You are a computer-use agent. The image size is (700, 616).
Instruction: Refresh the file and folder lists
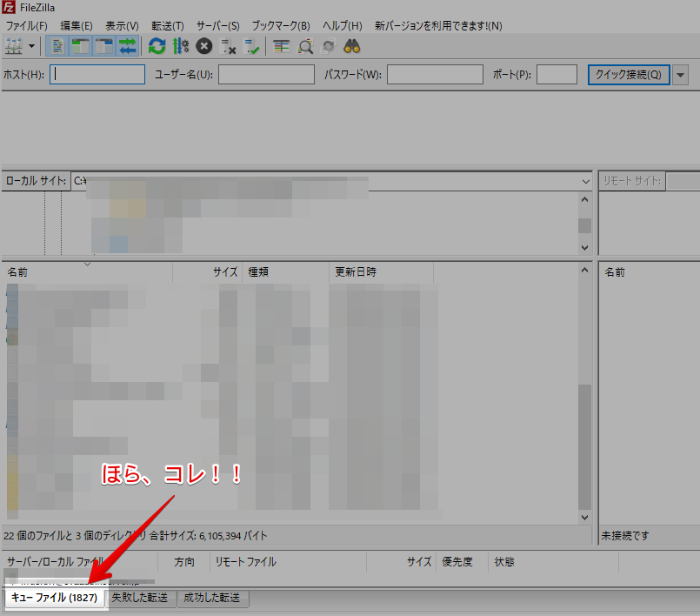tap(157, 46)
